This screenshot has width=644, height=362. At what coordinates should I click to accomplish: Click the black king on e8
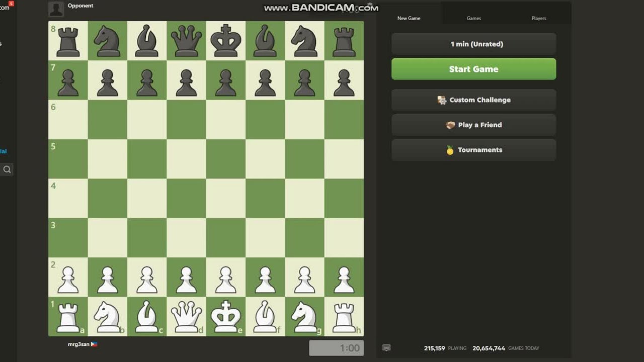click(225, 41)
